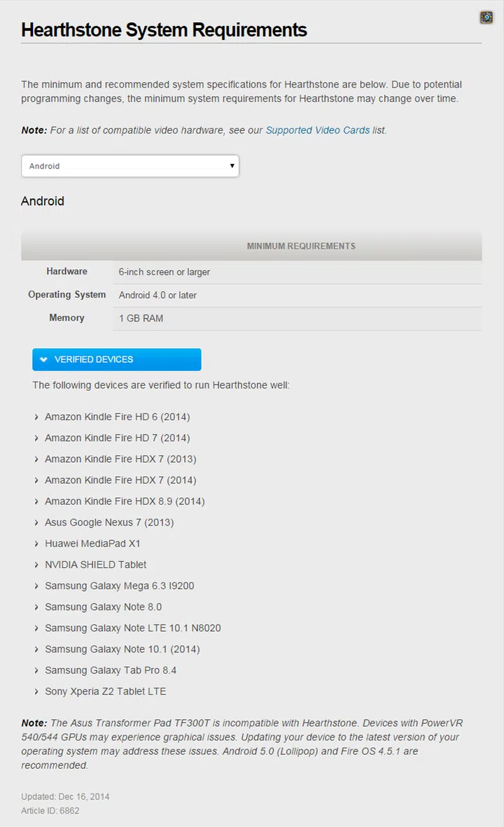Click the chevron icon on Verified Devices button
Screen dimensions: 504x827
tap(44, 359)
